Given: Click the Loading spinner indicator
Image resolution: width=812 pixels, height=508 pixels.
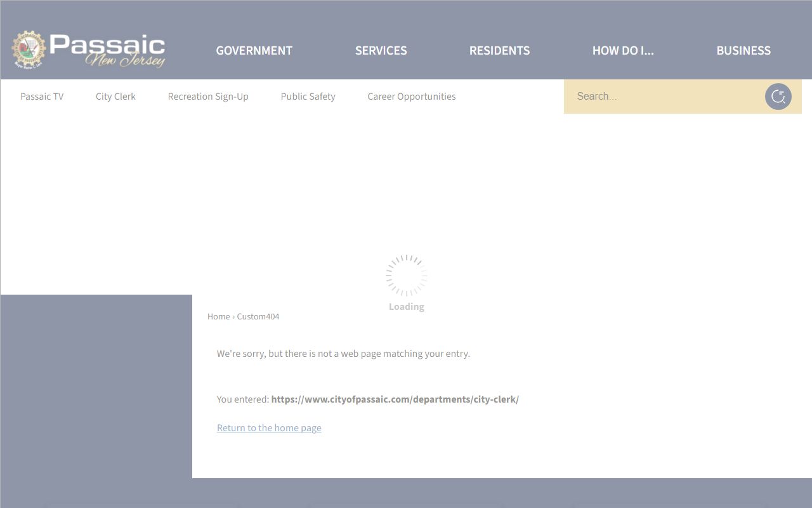Looking at the screenshot, I should [x=406, y=276].
